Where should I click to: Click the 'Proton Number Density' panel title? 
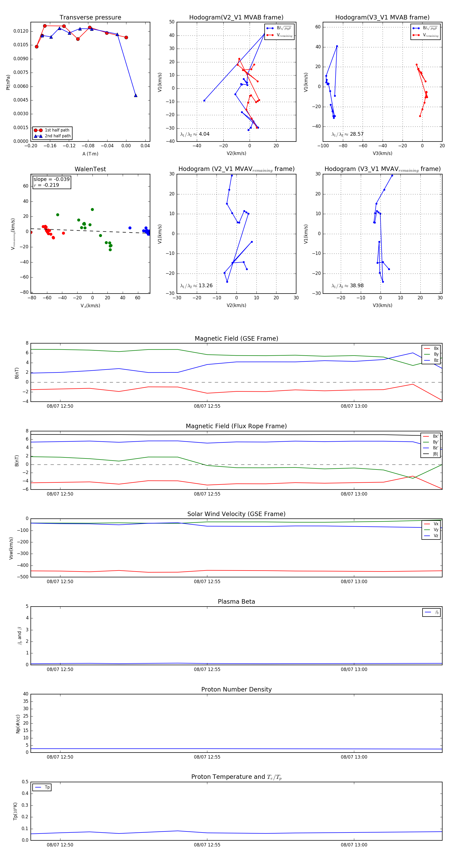tap(236, 689)
